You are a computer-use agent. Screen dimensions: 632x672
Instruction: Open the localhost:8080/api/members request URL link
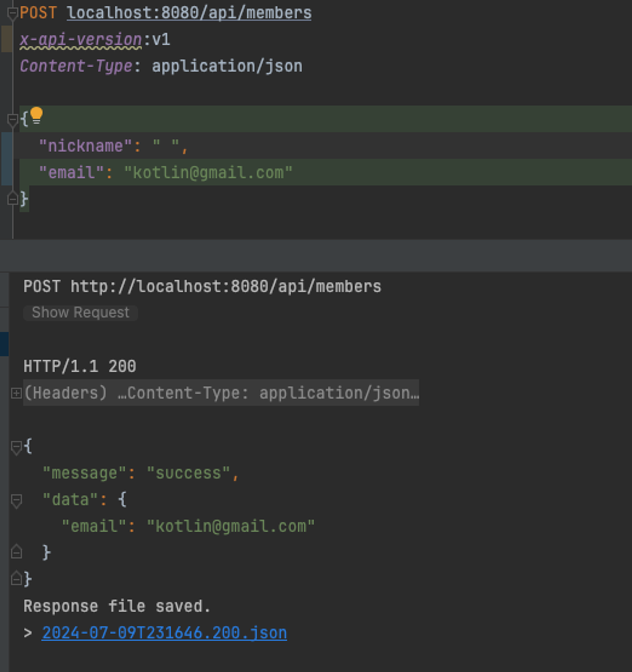pos(189,14)
